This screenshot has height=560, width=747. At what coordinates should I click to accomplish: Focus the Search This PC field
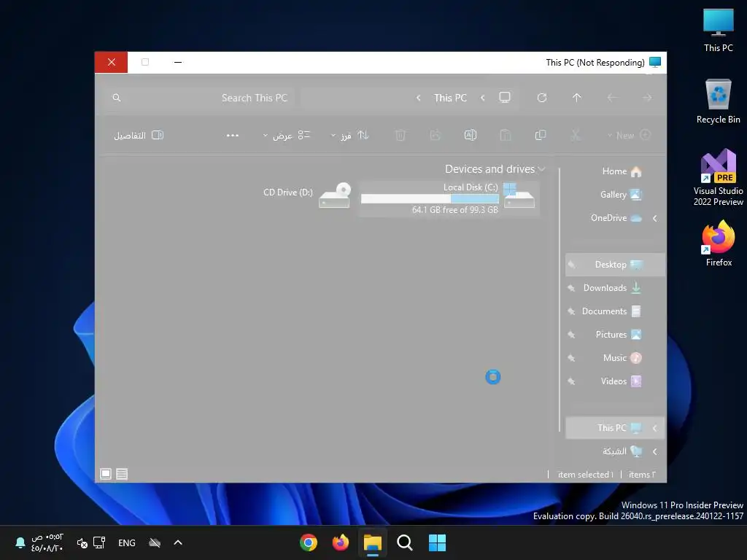201,98
